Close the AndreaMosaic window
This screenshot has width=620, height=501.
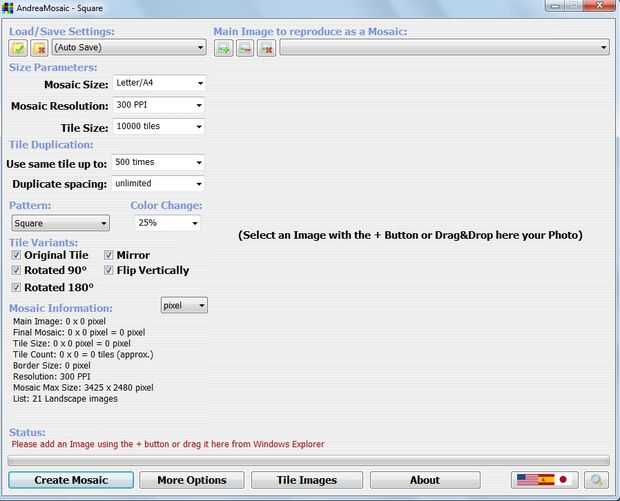(599, 5)
